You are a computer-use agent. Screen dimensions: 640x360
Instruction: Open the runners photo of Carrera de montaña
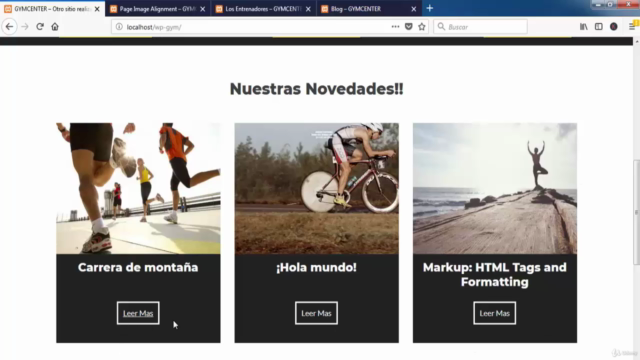pos(138,188)
